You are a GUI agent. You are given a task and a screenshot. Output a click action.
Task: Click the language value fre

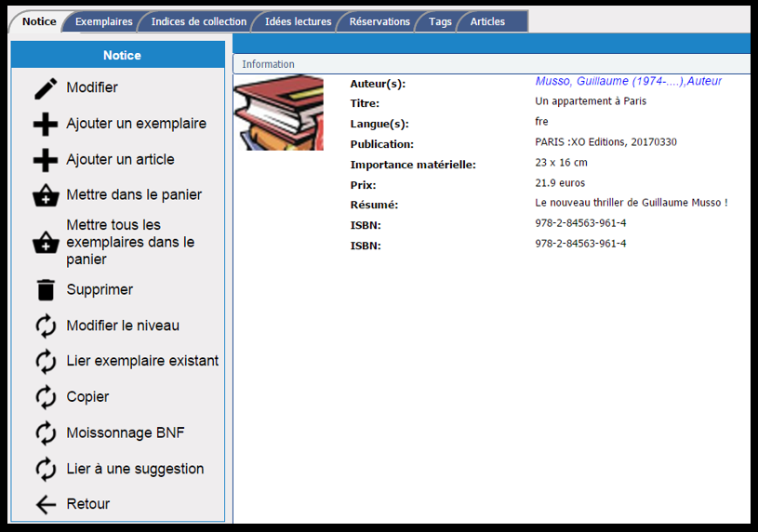click(541, 122)
